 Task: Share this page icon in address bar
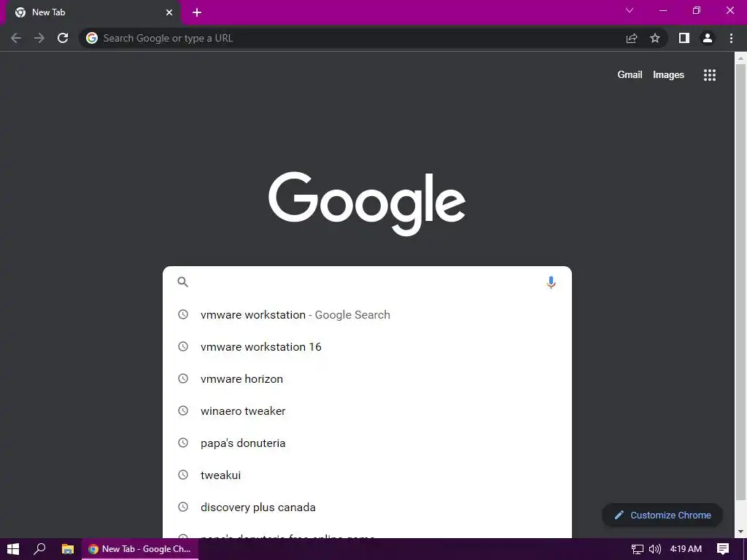point(632,38)
